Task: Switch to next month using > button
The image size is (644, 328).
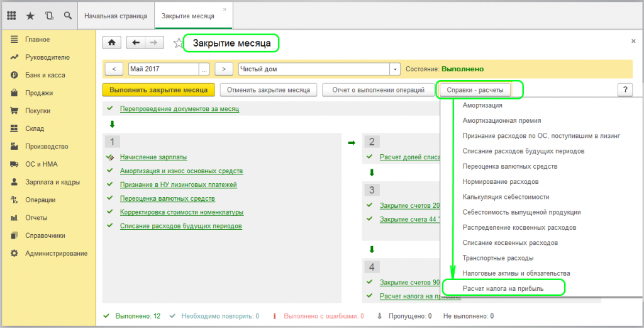Action: tap(224, 69)
